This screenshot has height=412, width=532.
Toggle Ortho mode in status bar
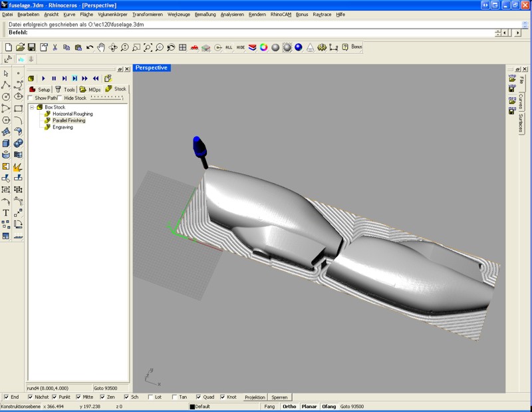pos(289,407)
